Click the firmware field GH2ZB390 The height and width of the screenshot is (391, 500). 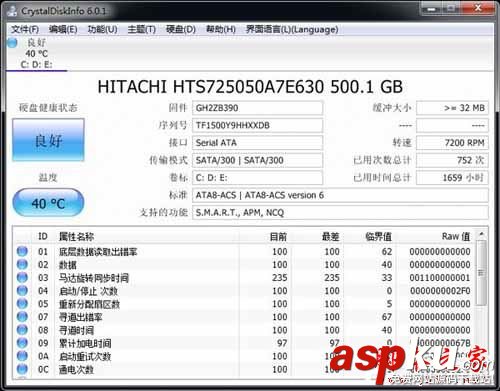coord(257,108)
